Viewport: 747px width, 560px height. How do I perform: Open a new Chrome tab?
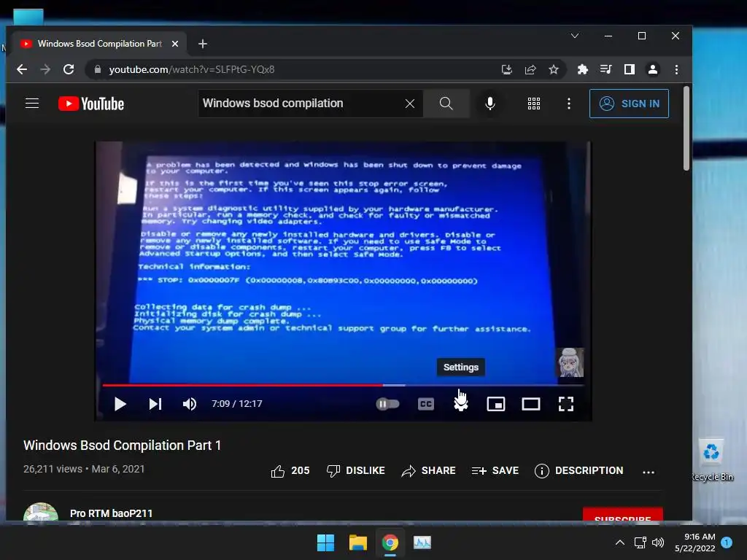203,44
